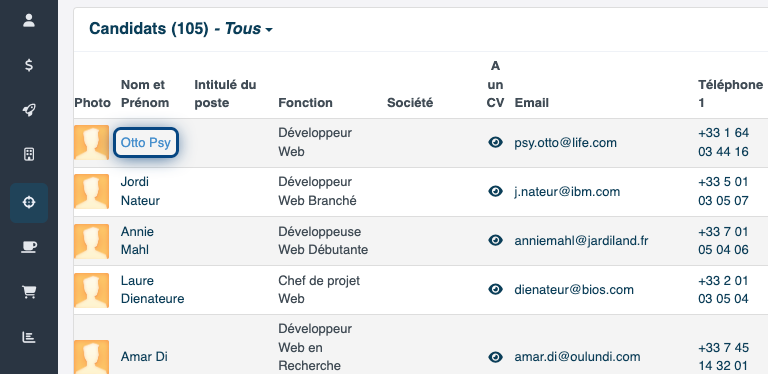Open the user profile sidebar icon

coord(29,21)
